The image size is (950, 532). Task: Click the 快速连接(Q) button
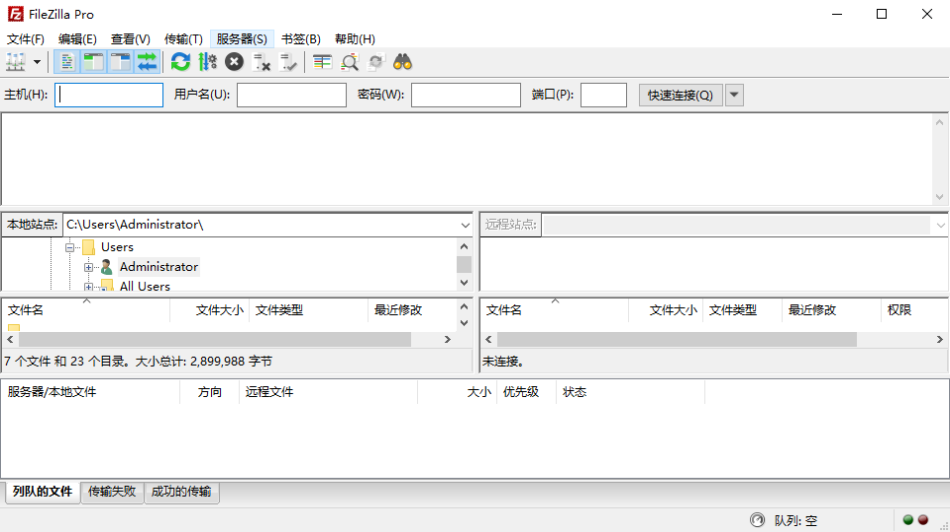point(680,95)
